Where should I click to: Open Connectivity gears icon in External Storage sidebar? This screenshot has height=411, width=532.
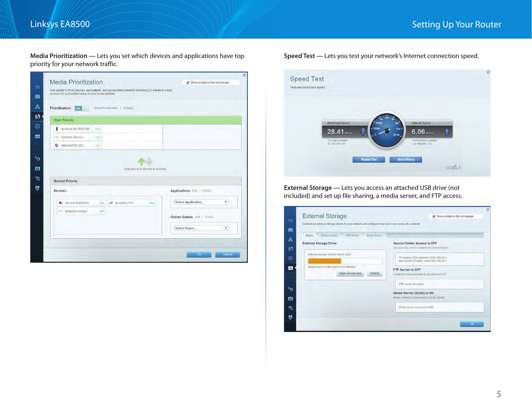tap(290, 289)
